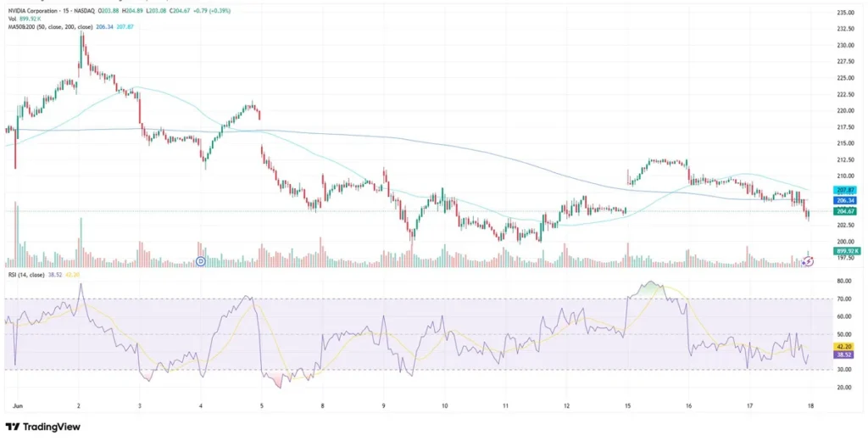Click the date label 10 on time axis

(444, 405)
